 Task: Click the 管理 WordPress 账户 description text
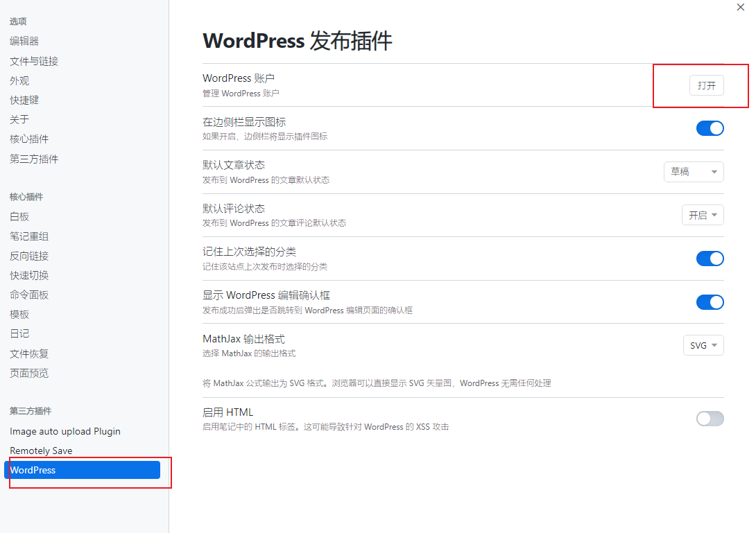241,93
